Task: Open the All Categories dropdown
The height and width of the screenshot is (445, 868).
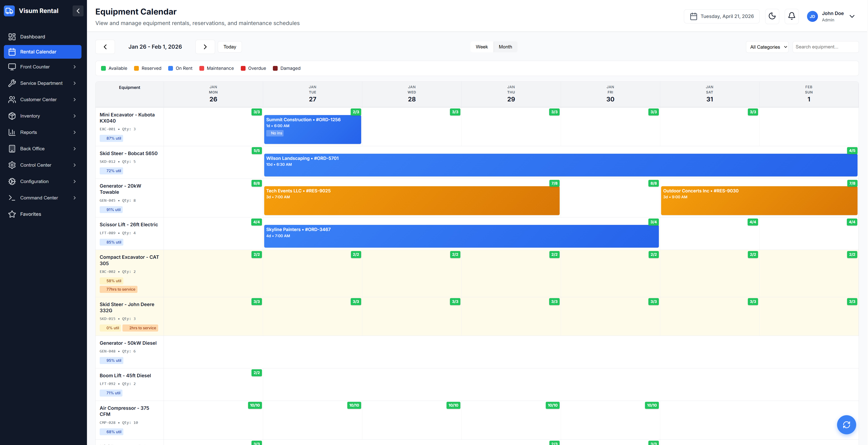Action: coord(767,47)
